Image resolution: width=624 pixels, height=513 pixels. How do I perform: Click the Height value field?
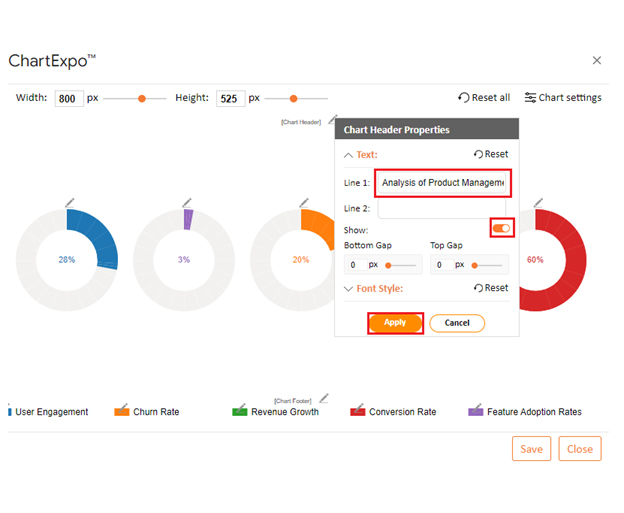(230, 98)
